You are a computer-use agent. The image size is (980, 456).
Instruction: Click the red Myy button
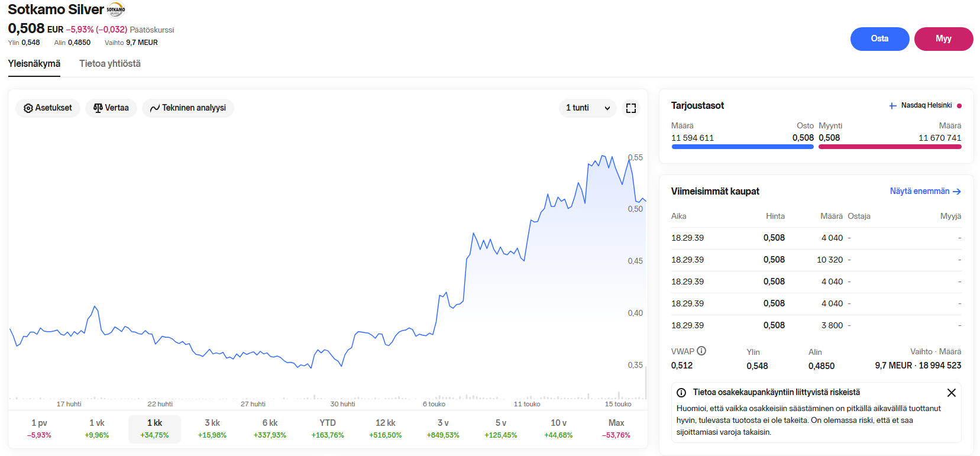943,39
